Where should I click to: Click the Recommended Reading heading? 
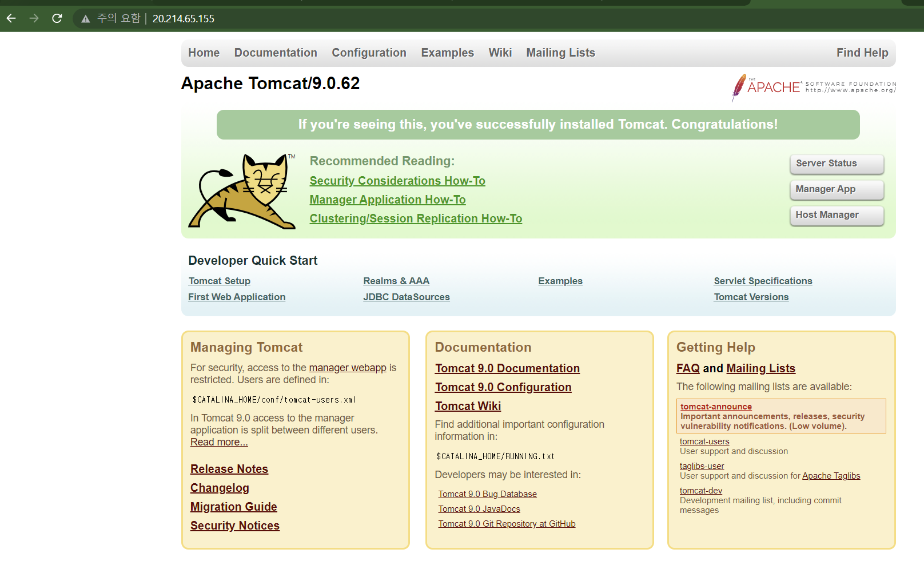point(382,161)
